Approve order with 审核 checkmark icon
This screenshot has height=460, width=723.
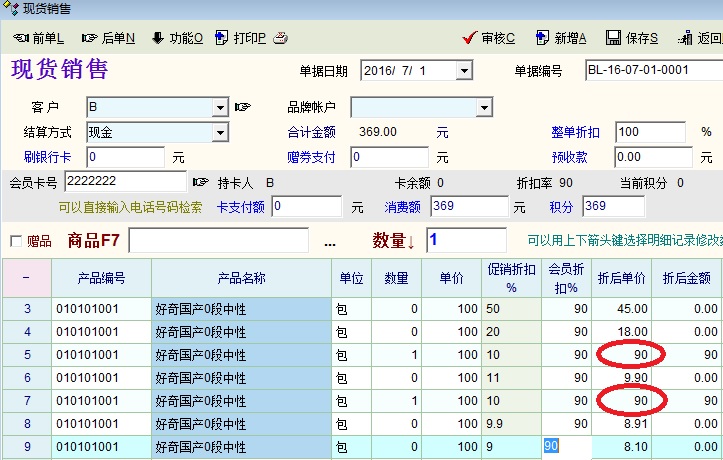469,38
